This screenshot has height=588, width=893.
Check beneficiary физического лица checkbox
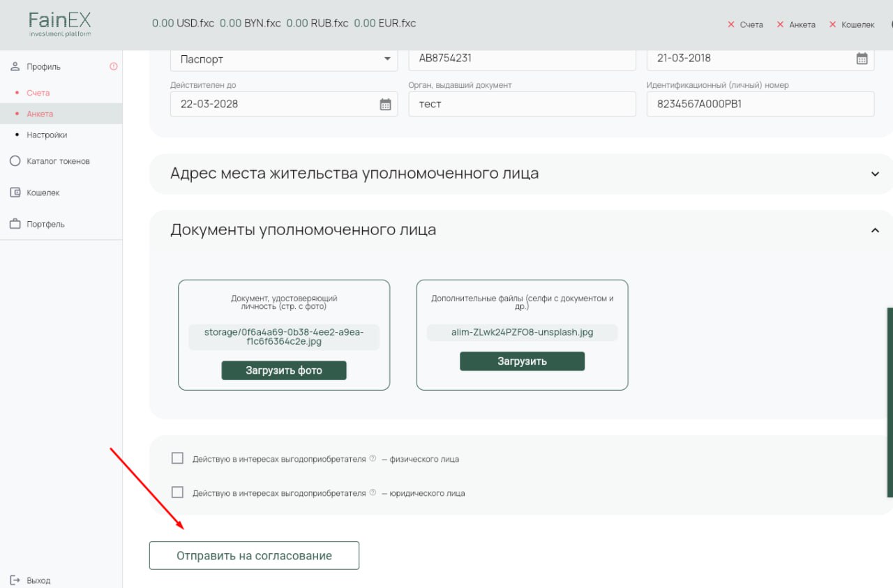pyautogui.click(x=177, y=458)
